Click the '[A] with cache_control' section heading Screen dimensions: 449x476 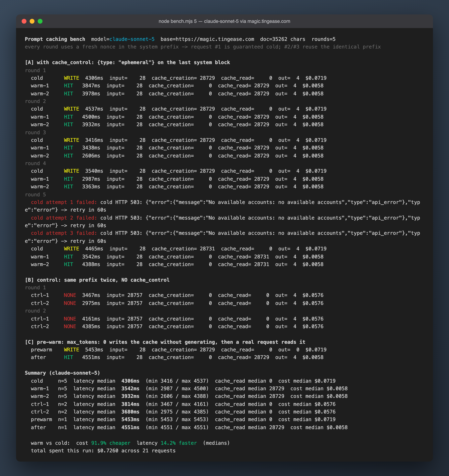coord(127,63)
